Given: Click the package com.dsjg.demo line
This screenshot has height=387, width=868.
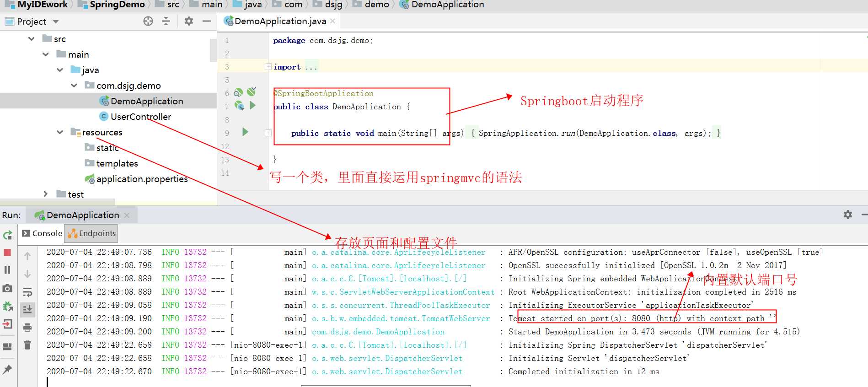Looking at the screenshot, I should tap(323, 40).
